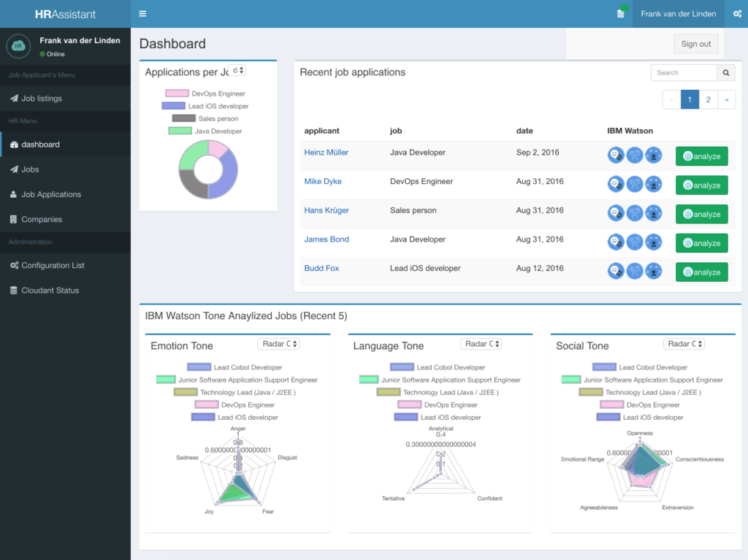Click the next page double-arrow button
The width and height of the screenshot is (748, 560).
click(x=727, y=100)
